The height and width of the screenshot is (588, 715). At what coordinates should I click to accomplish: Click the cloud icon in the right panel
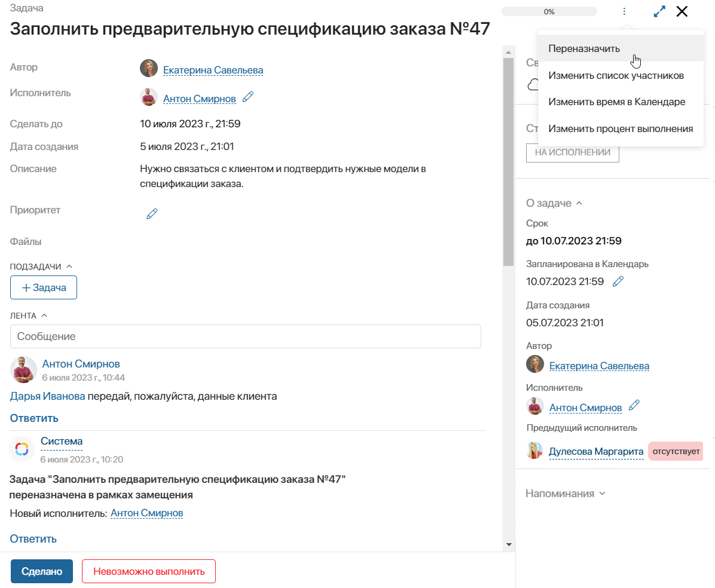click(x=533, y=85)
